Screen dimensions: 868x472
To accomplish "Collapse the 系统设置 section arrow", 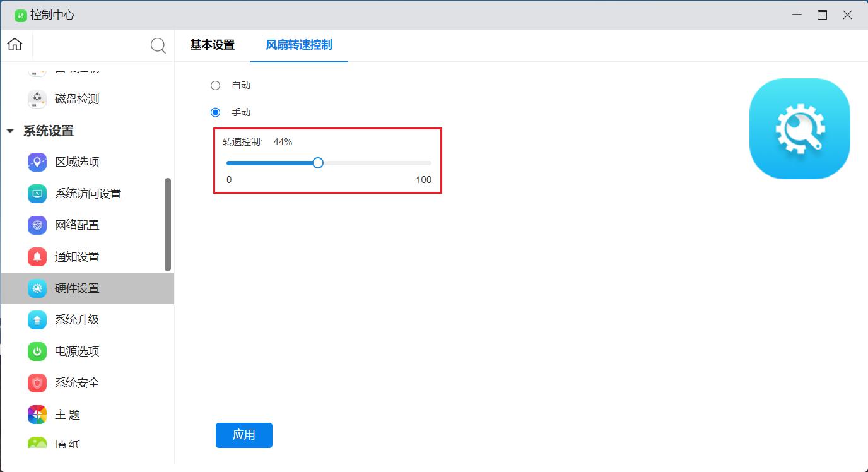I will [10, 131].
